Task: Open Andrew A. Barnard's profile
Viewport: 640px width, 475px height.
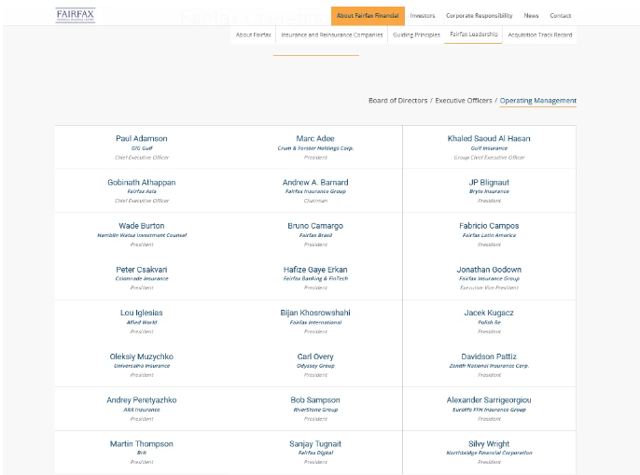Action: tap(315, 182)
